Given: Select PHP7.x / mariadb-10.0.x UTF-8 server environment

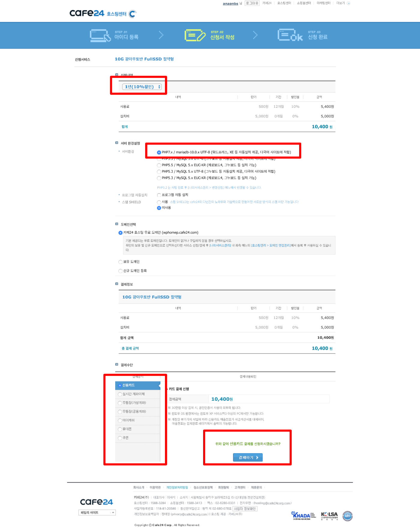Looking at the screenshot, I should (159, 152).
